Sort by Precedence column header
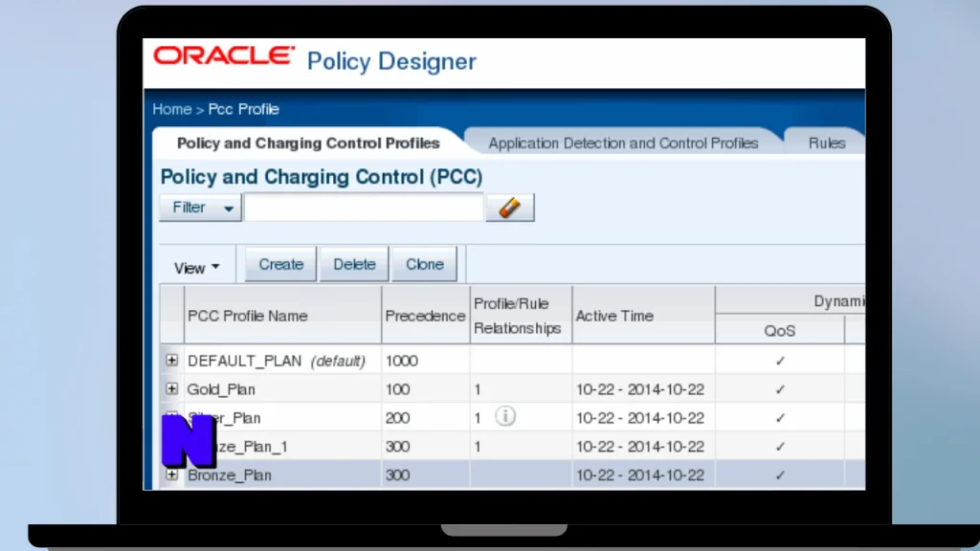Image resolution: width=980 pixels, height=551 pixels. [x=426, y=316]
